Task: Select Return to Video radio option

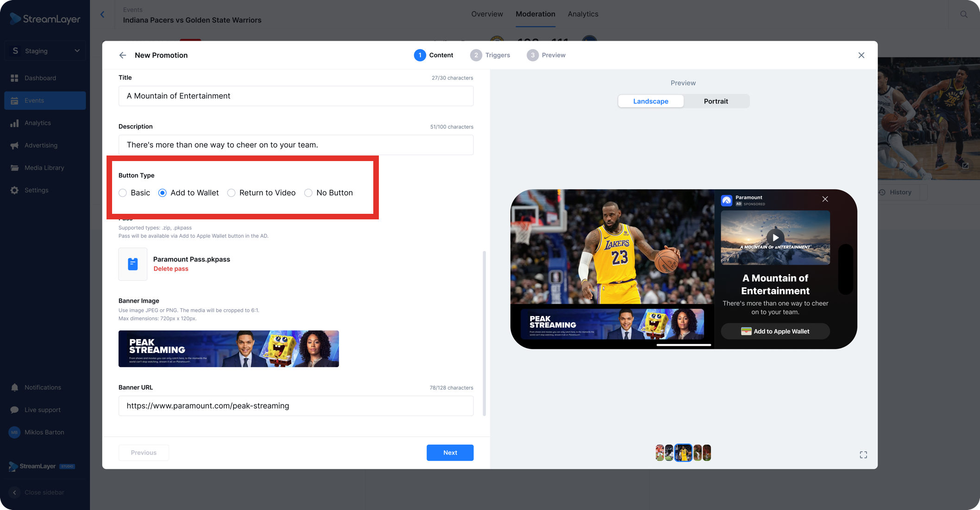Action: [x=231, y=193]
